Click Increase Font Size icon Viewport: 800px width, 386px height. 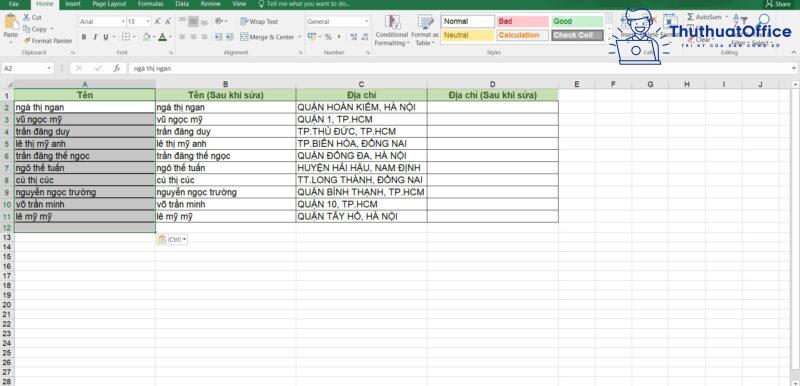158,21
